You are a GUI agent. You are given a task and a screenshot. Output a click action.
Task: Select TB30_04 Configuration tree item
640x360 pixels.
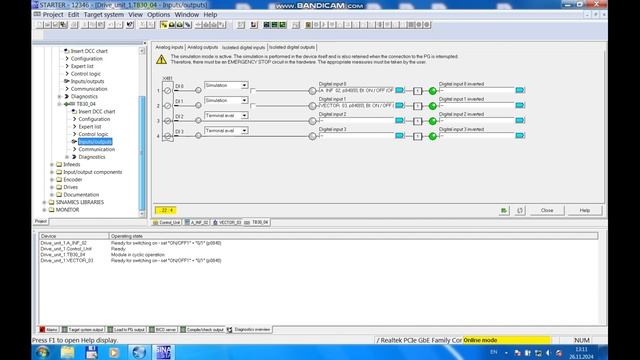click(x=94, y=119)
